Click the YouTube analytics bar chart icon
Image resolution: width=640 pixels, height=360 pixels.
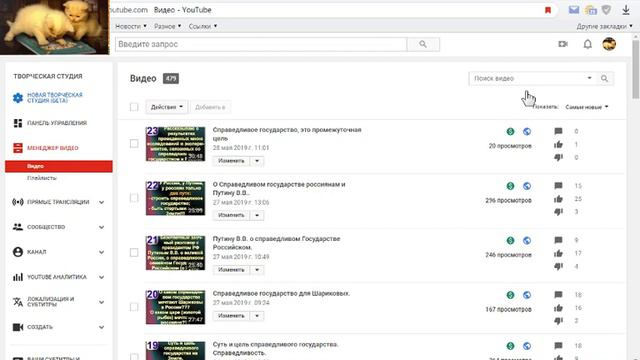18,277
